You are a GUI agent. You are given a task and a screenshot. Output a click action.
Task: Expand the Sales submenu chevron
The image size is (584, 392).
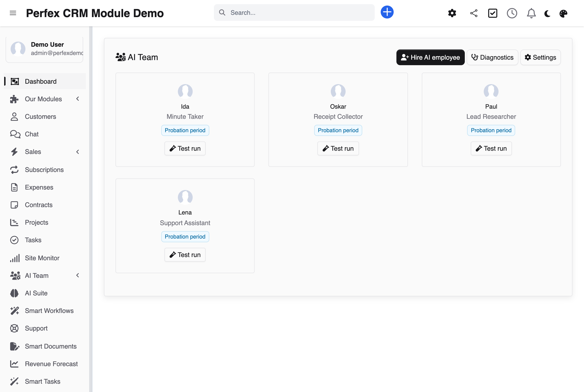pyautogui.click(x=78, y=152)
